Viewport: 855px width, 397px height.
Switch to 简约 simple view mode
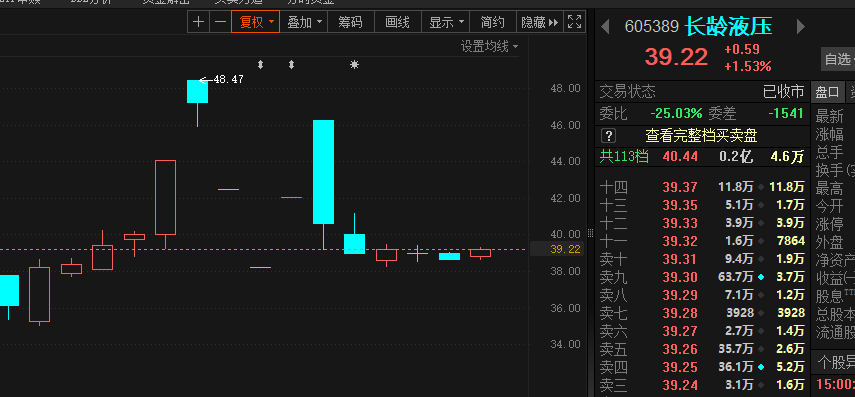(492, 22)
